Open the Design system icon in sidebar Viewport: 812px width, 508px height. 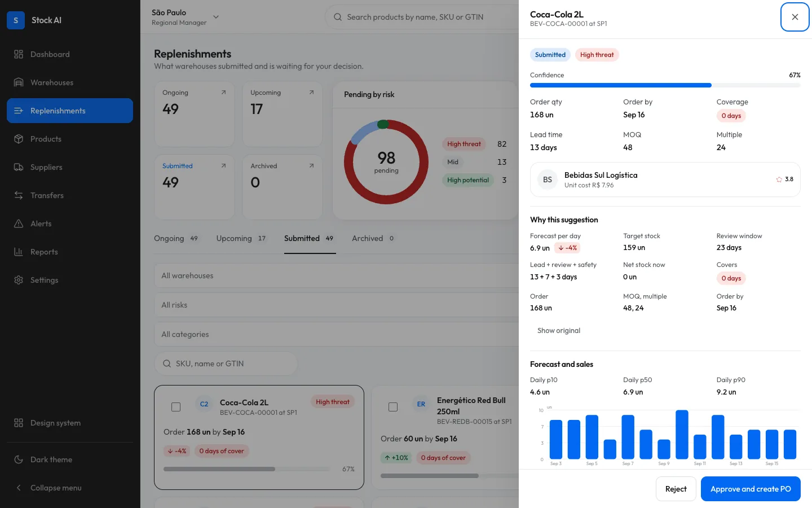[19, 423]
